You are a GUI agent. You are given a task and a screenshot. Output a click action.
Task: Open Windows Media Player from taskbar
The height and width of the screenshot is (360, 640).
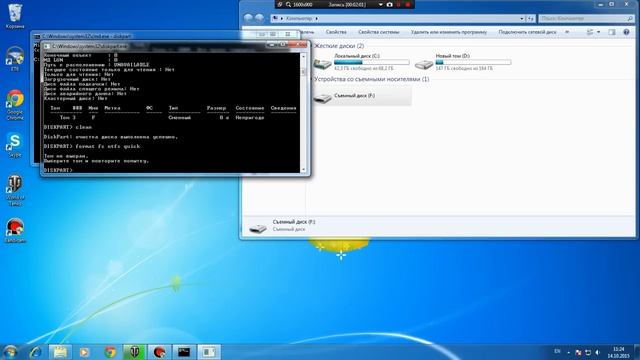pos(84,352)
